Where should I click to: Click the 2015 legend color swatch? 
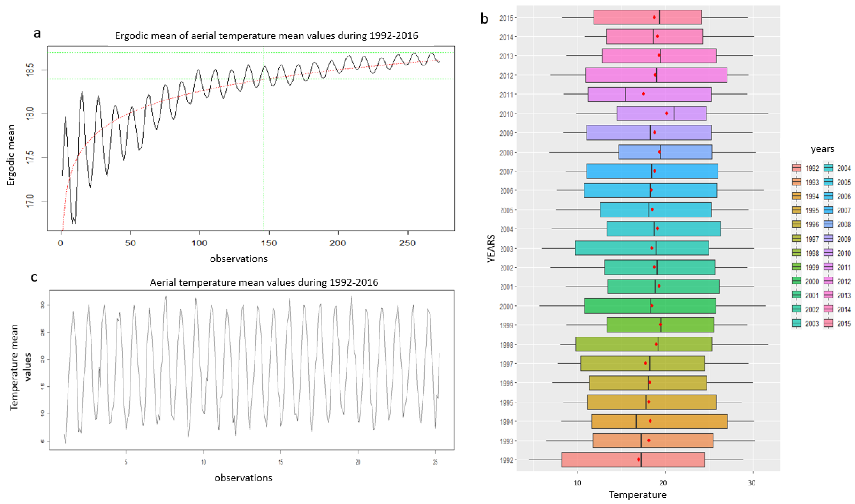point(828,324)
